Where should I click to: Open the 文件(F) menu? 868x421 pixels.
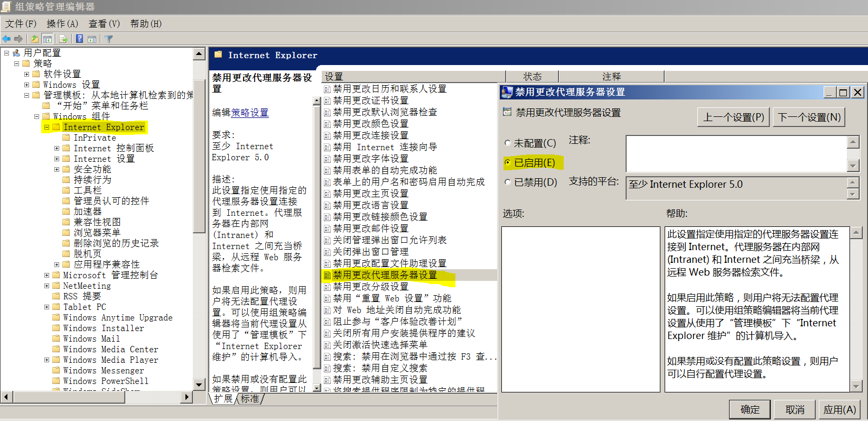coord(21,24)
